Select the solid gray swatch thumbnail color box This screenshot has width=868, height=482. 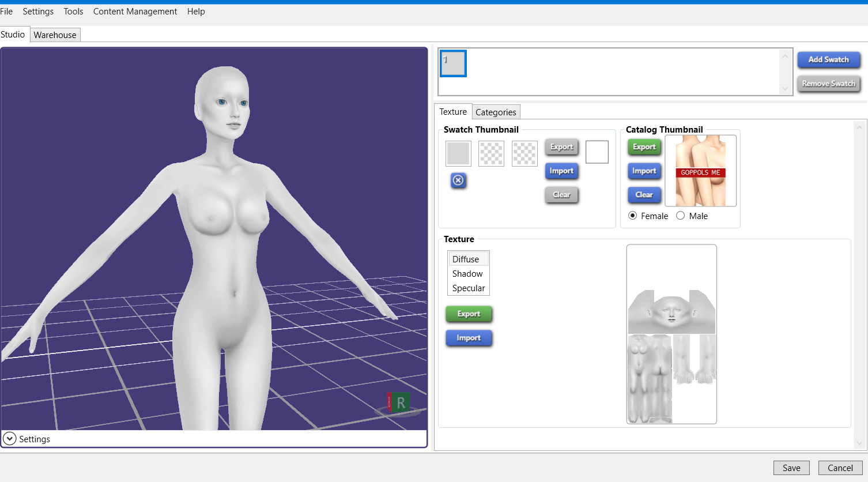458,153
